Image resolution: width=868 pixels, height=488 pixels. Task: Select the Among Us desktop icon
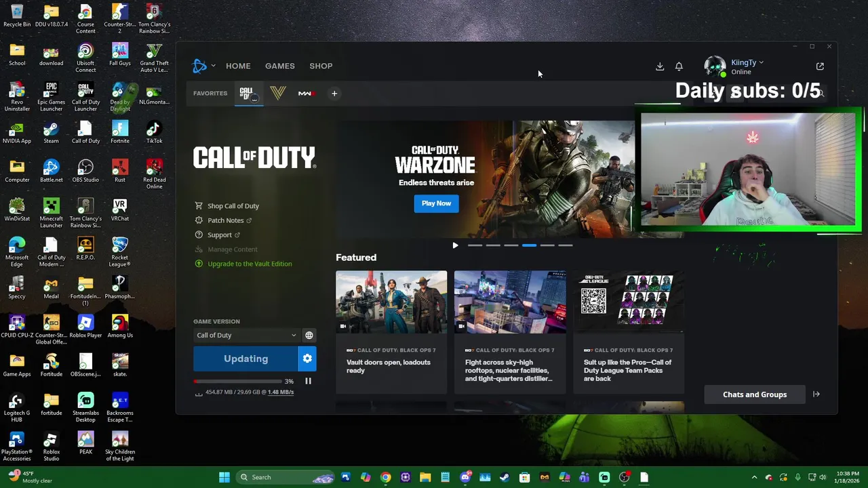120,327
